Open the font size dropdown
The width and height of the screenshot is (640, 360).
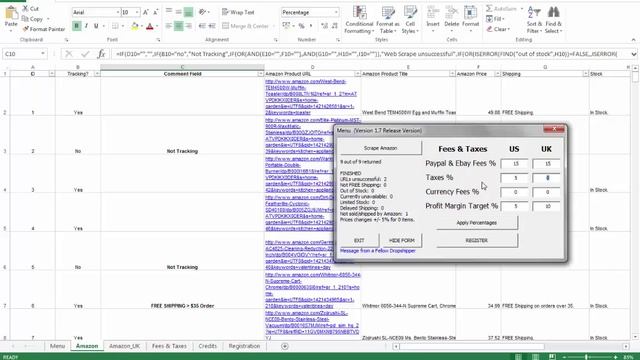click(x=137, y=13)
